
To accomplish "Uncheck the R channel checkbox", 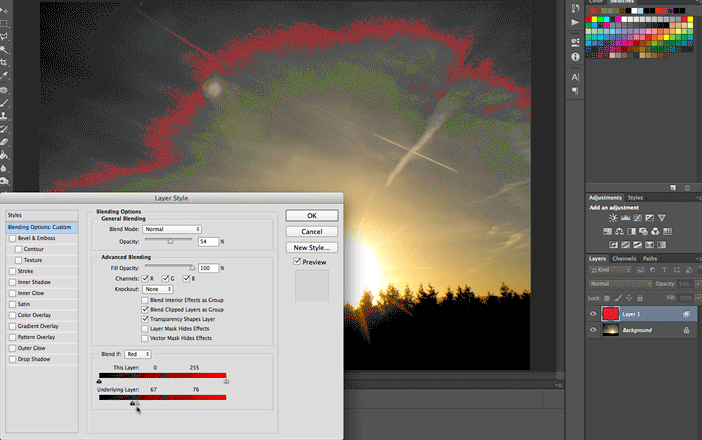I will click(145, 278).
